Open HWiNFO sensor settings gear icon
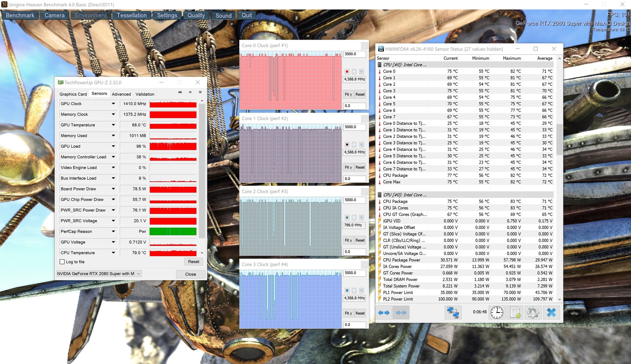The height and width of the screenshot is (364, 631). (533, 312)
